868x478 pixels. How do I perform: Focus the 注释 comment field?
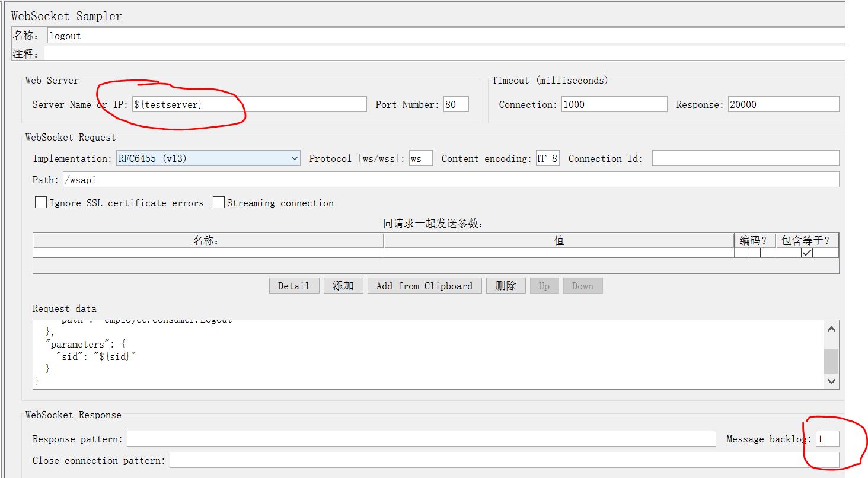[445, 54]
